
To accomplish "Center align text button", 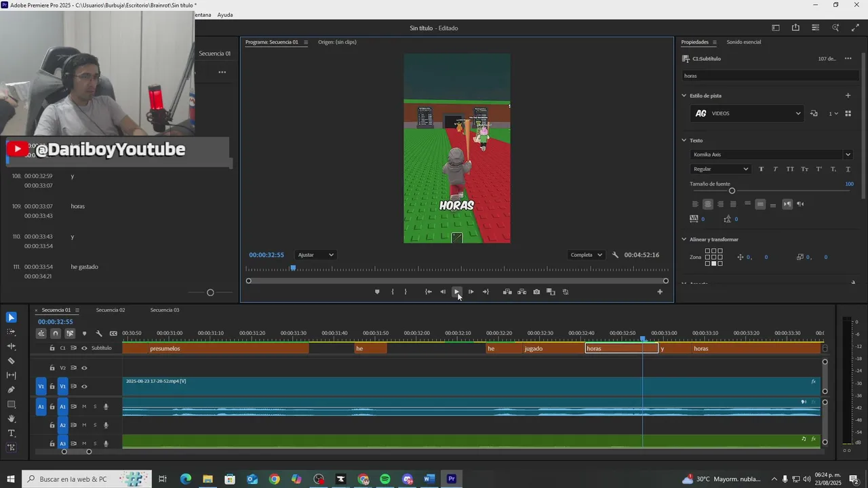I will click(x=707, y=204).
